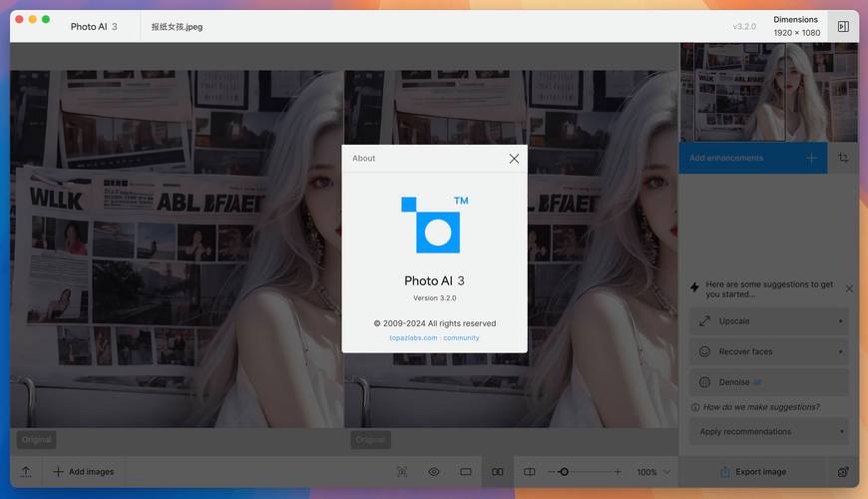Open the 100% zoom dropdown
868x499 pixels.
[653, 472]
